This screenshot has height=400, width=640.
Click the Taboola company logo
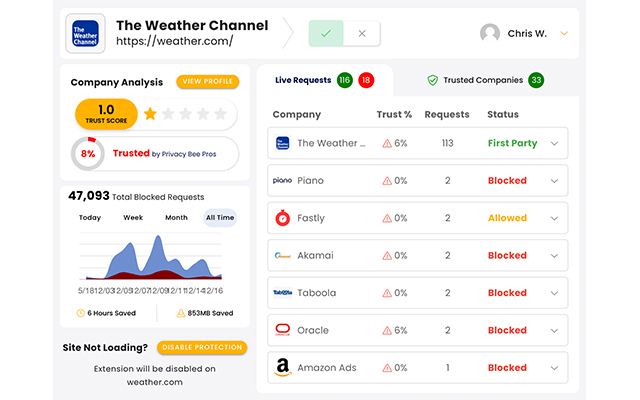pyautogui.click(x=282, y=293)
